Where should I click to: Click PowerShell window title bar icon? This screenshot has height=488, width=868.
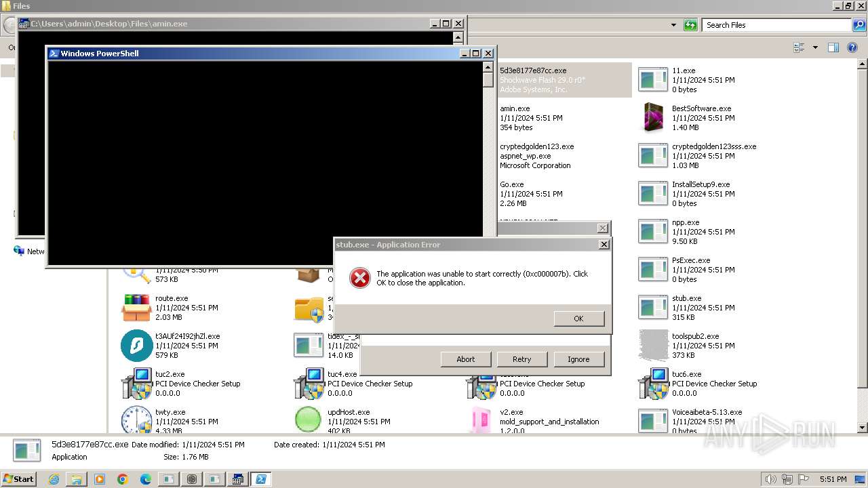(x=54, y=54)
